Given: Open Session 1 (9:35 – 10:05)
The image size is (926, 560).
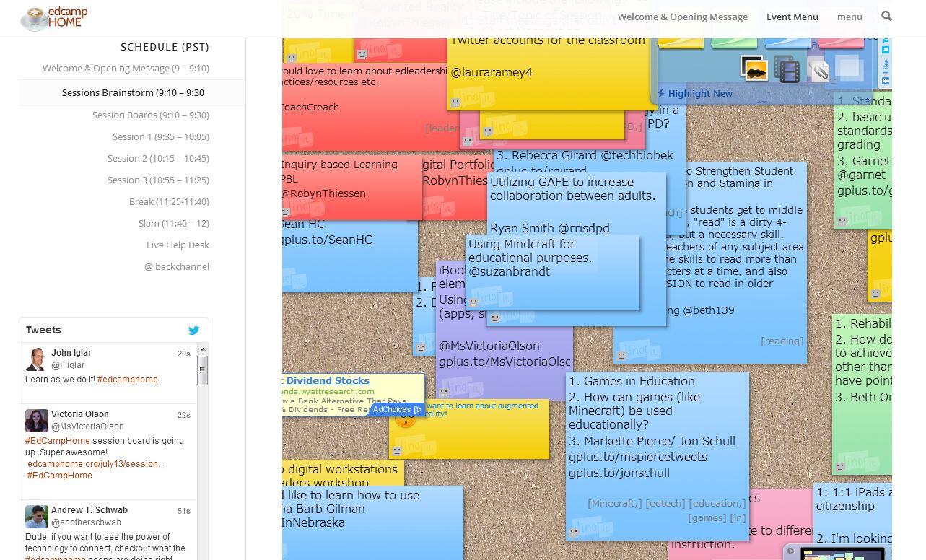Looking at the screenshot, I should [x=161, y=136].
